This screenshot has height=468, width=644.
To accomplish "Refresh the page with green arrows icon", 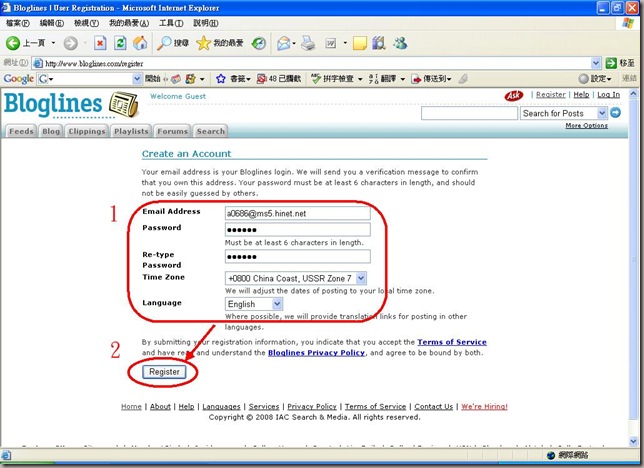I will point(120,43).
